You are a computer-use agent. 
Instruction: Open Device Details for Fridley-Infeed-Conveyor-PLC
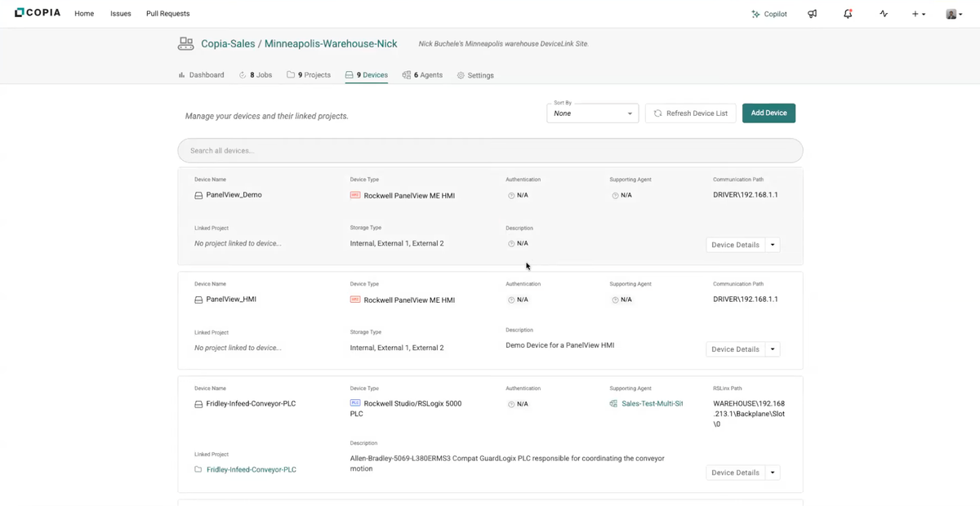coord(735,473)
